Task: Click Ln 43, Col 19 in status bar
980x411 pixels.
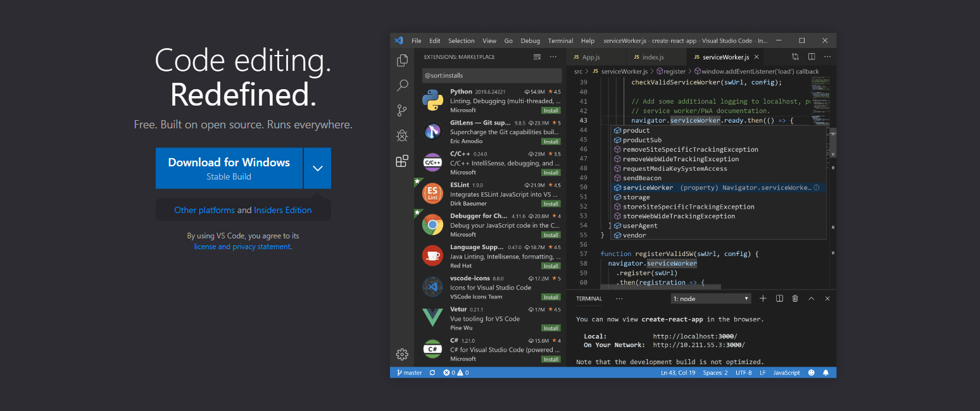Action: coord(678,373)
